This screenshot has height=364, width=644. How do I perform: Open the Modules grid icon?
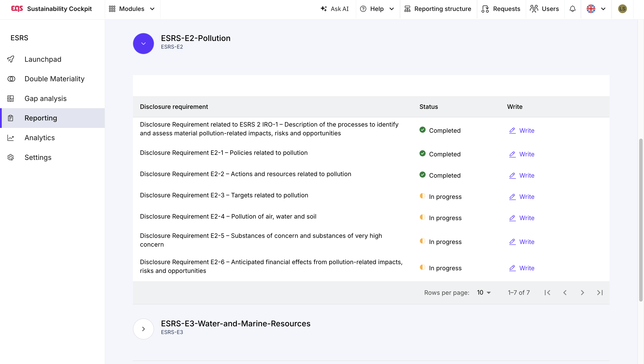[x=112, y=9]
